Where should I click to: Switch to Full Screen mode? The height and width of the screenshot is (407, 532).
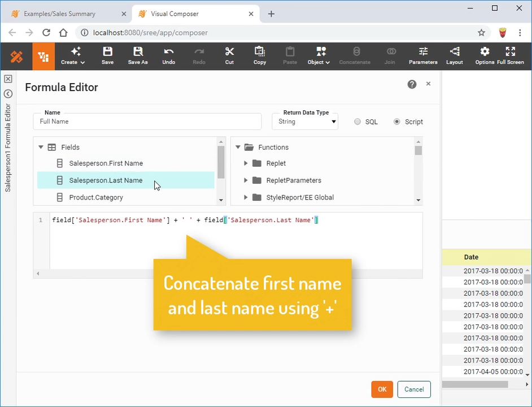[511, 56]
